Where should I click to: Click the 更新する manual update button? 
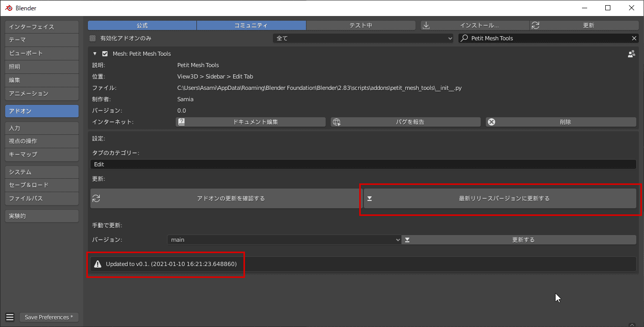[x=519, y=240]
